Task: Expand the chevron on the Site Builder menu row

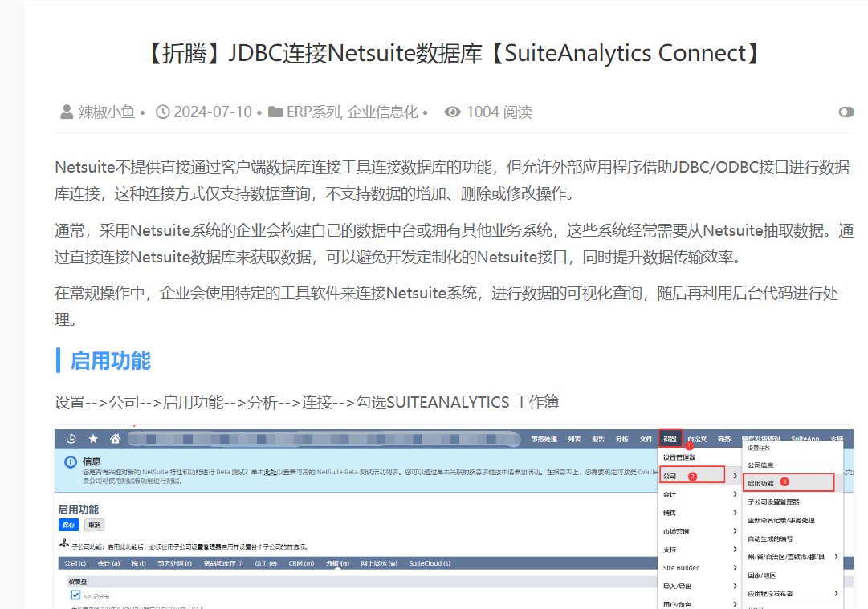Action: click(735, 567)
